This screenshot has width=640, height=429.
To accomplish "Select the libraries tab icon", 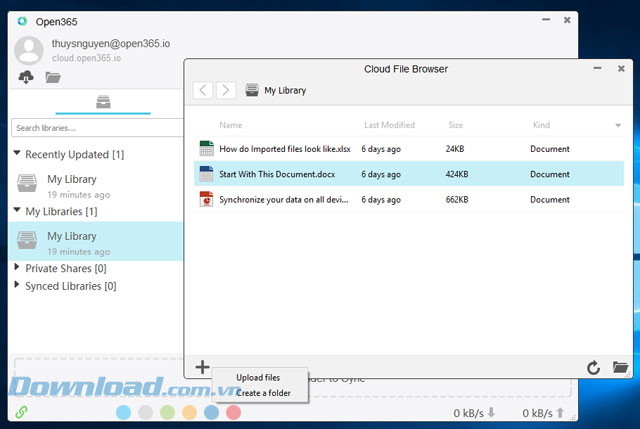I will coord(103,102).
